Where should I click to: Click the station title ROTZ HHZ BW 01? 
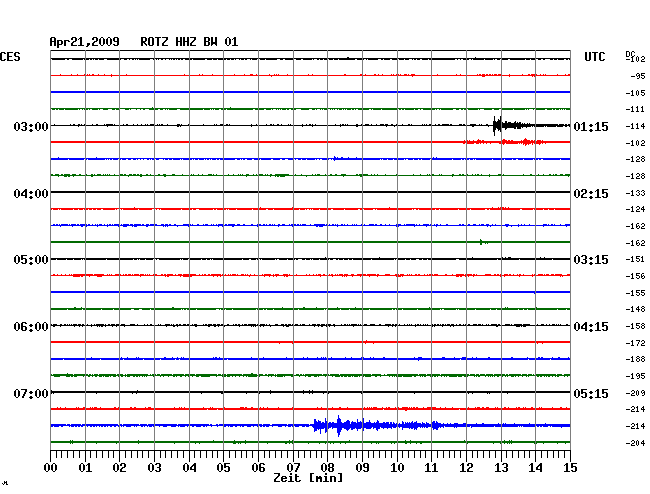(189, 42)
